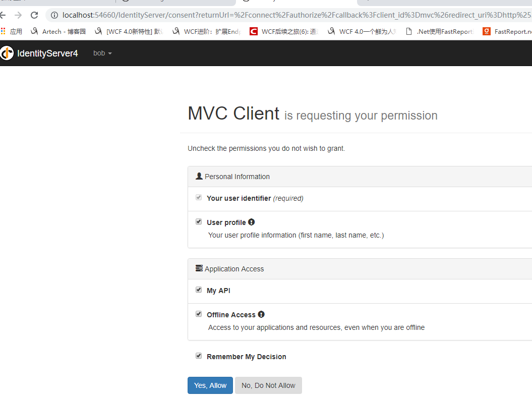
Task: Open the .Net使用FastReport bookmark
Action: [440, 32]
